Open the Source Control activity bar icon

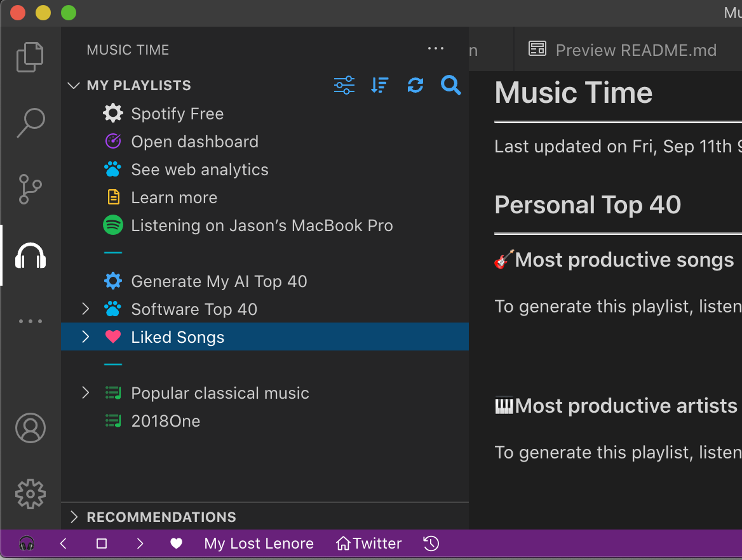pos(30,189)
